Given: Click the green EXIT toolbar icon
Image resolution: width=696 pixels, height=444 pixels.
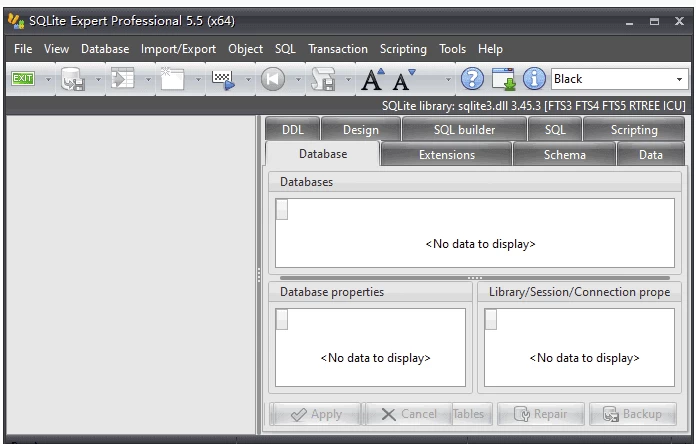Looking at the screenshot, I should 22,79.
